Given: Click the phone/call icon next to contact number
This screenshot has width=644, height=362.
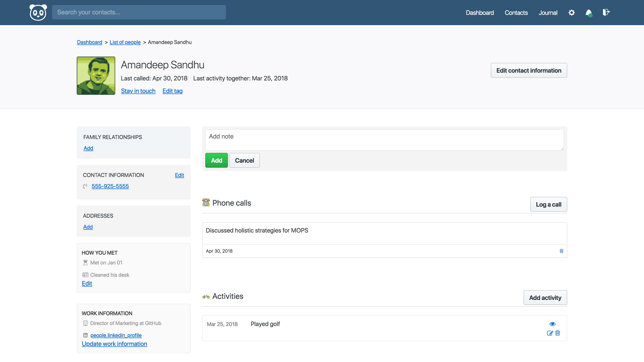Looking at the screenshot, I should click(85, 186).
